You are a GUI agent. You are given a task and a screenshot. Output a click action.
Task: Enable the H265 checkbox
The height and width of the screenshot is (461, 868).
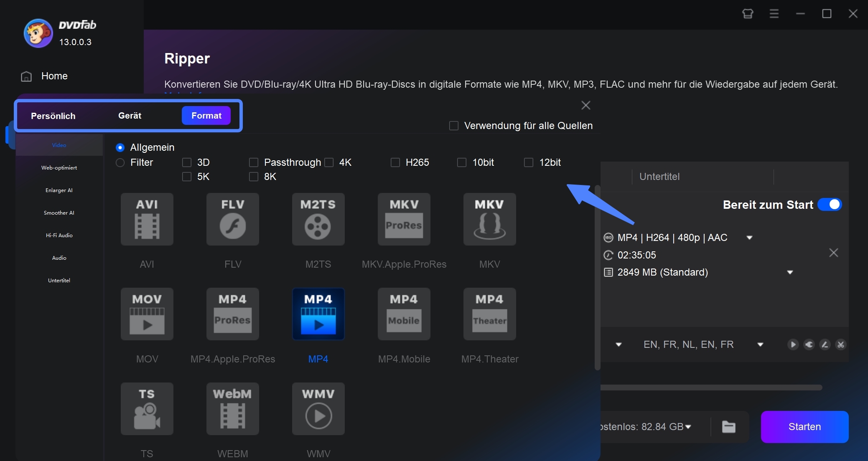395,162
